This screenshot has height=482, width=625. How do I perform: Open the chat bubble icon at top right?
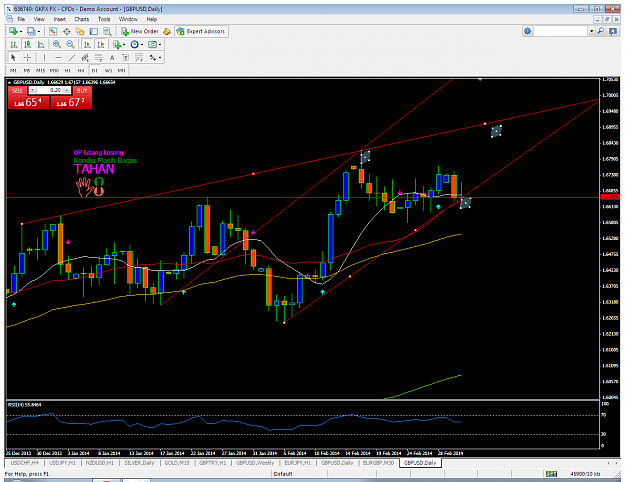[x=613, y=31]
